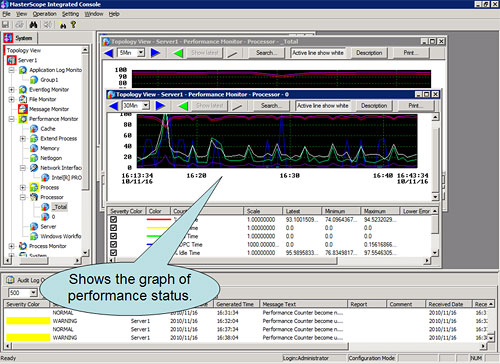
Task: Expand the Process Monitor node
Action: [x=12, y=246]
